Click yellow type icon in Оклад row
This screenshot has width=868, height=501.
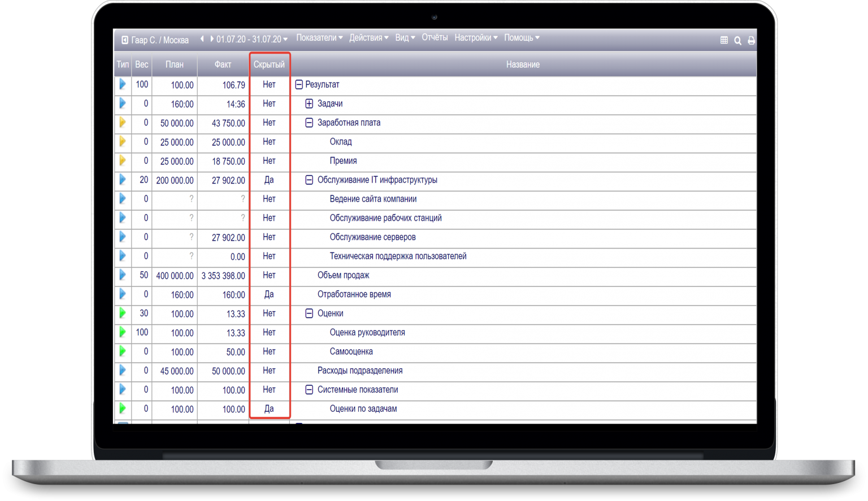pos(123,142)
